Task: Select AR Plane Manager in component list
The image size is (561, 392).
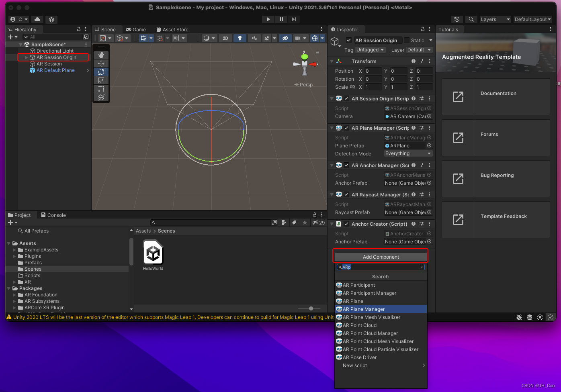Action: coord(381,309)
